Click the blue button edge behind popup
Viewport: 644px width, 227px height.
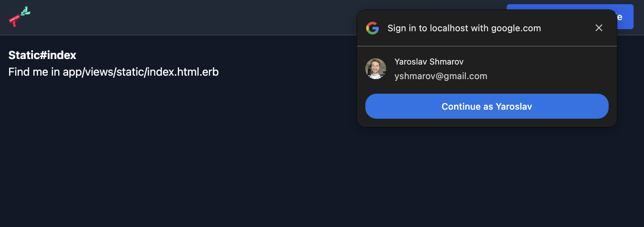(x=625, y=17)
